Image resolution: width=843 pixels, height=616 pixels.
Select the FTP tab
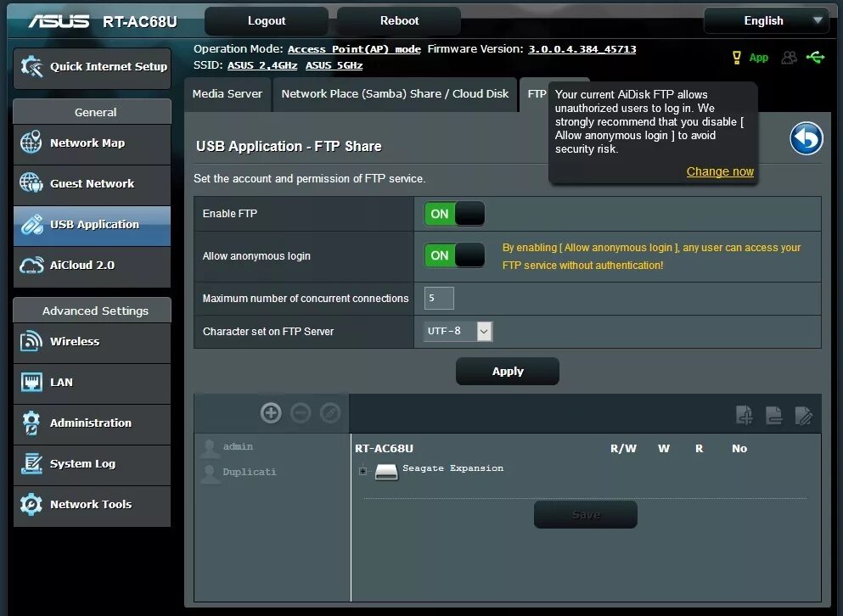click(x=536, y=94)
